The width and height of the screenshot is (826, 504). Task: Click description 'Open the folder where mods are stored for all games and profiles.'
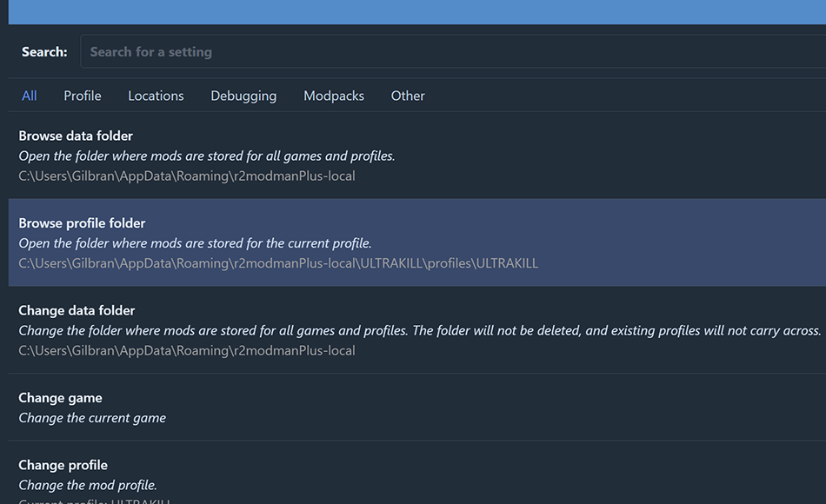coord(207,156)
